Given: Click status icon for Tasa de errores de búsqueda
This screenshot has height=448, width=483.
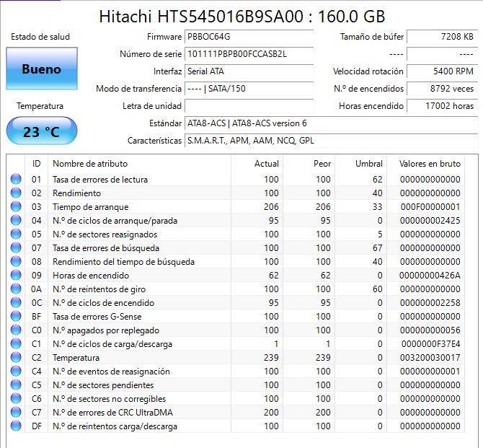Looking at the screenshot, I should 16,248.
